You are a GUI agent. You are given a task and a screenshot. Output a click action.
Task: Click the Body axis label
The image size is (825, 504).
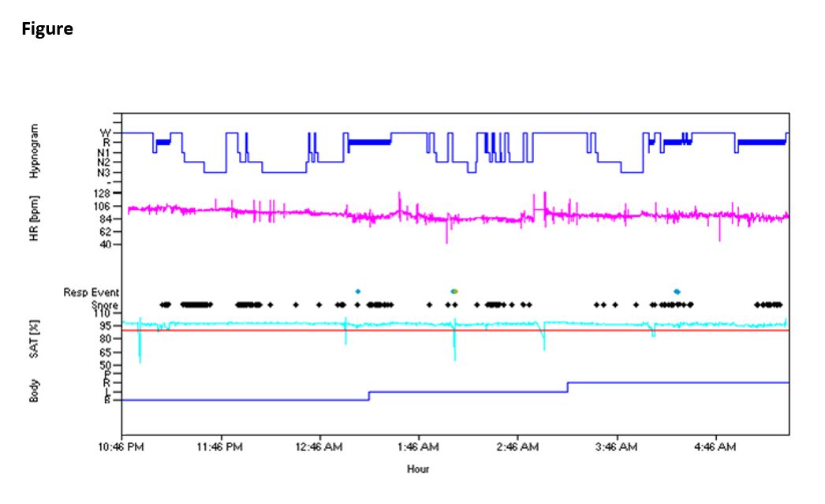pos(34,391)
